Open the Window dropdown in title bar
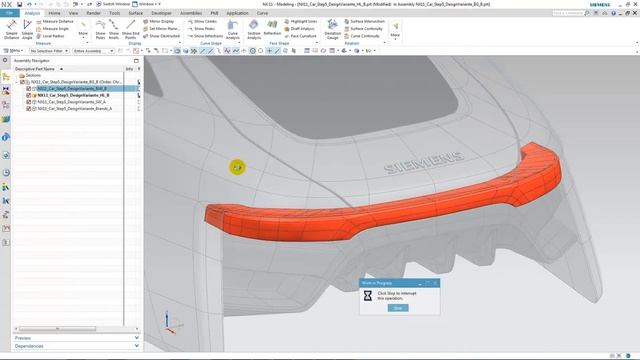The width and height of the screenshot is (640, 360). (147, 4)
